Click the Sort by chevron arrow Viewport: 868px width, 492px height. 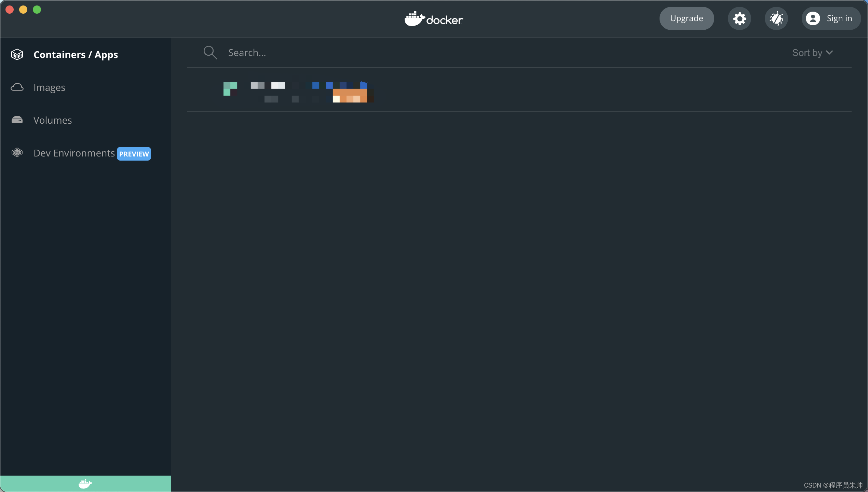(x=829, y=53)
